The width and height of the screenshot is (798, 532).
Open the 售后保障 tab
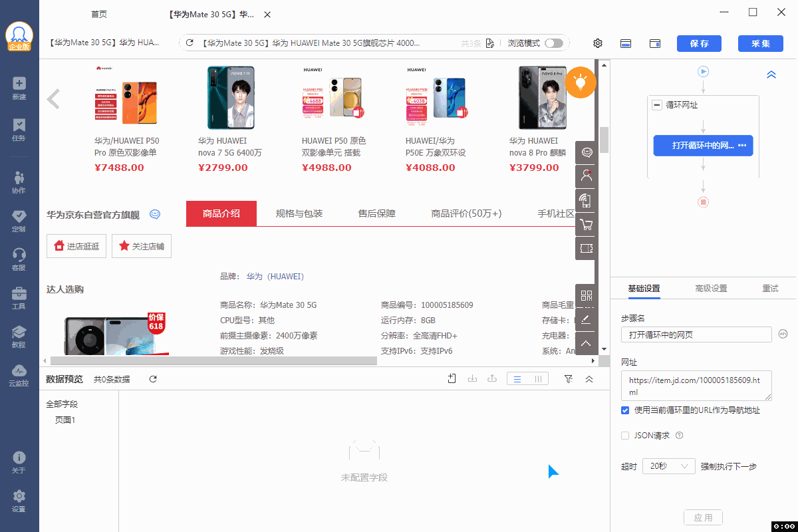pyautogui.click(x=377, y=213)
